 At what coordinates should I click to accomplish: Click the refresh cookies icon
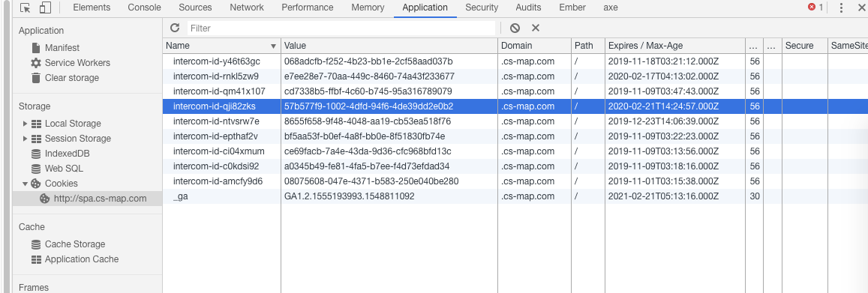175,28
